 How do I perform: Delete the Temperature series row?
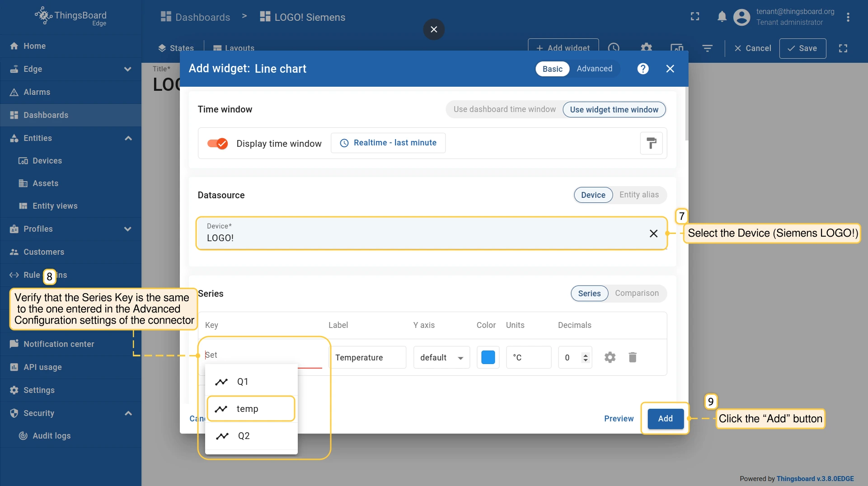633,357
